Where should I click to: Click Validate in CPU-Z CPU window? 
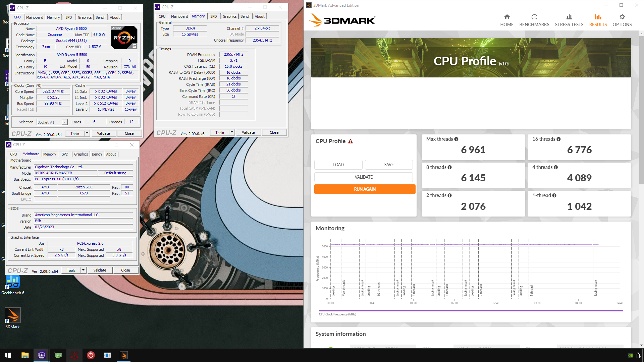(103, 133)
